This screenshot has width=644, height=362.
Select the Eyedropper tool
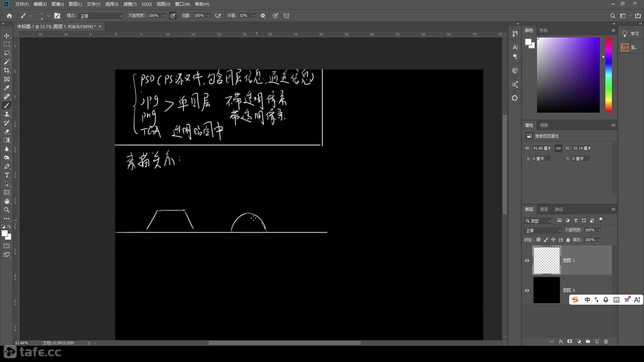coord(7,88)
